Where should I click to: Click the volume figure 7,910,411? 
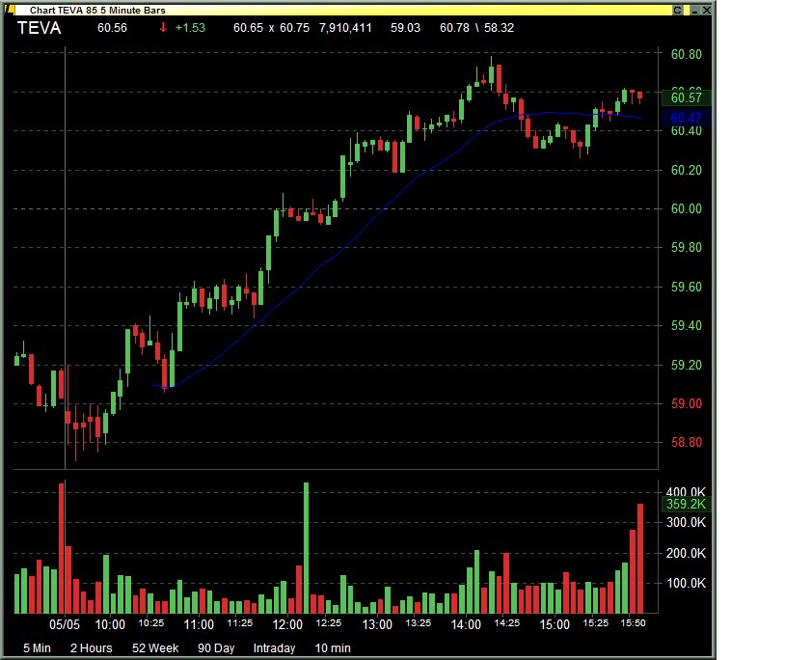[x=345, y=28]
